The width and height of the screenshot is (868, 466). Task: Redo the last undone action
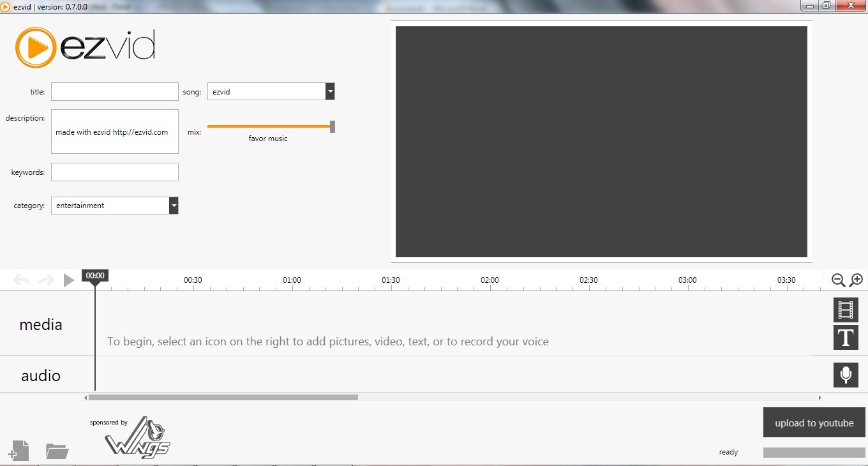pos(46,280)
